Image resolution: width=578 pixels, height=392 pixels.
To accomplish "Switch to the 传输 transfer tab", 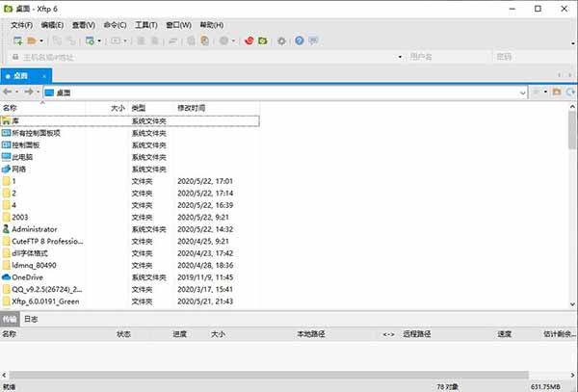I will tap(10, 319).
